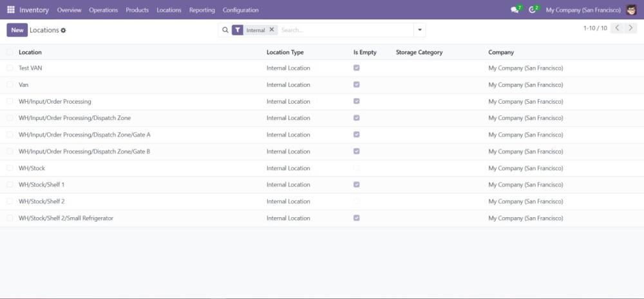The image size is (644, 299).
Task: Click the New button
Action: click(17, 30)
